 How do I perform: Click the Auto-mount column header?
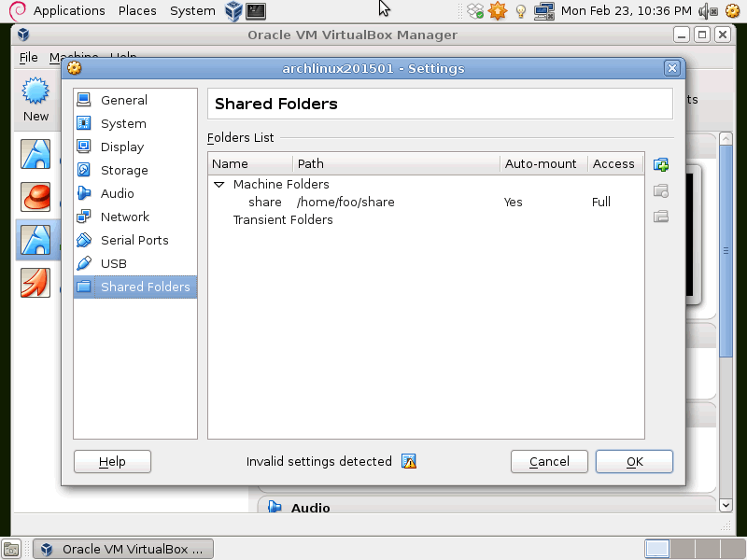[543, 164]
